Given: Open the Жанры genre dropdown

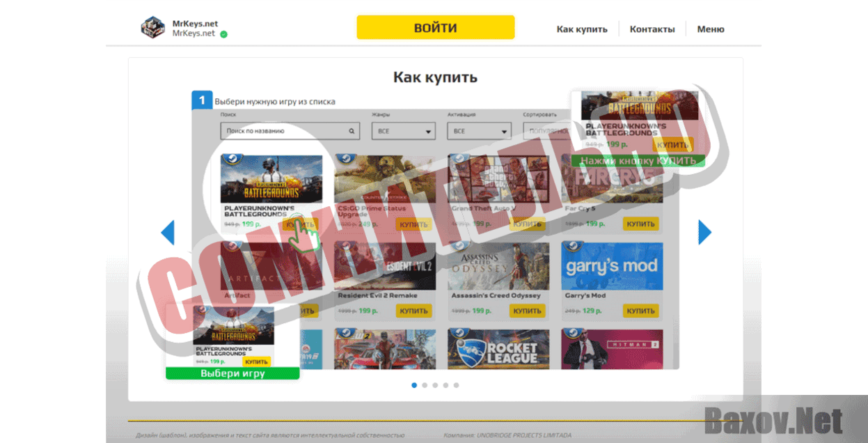Looking at the screenshot, I should 403,131.
